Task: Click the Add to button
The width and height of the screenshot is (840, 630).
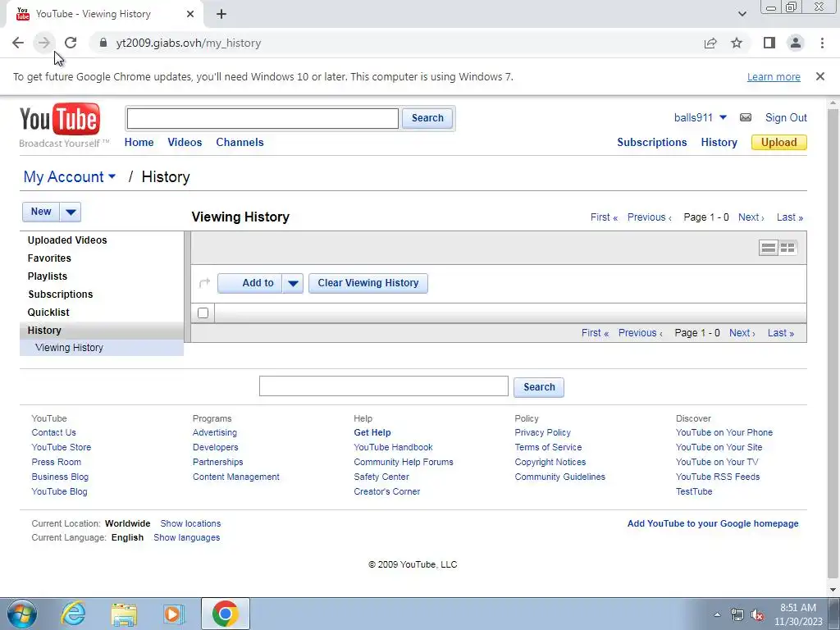Action: click(x=251, y=283)
